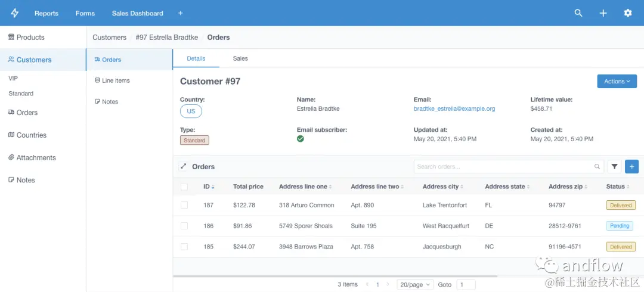
Task: Open the orders filter funnel
Action: pyautogui.click(x=614, y=166)
